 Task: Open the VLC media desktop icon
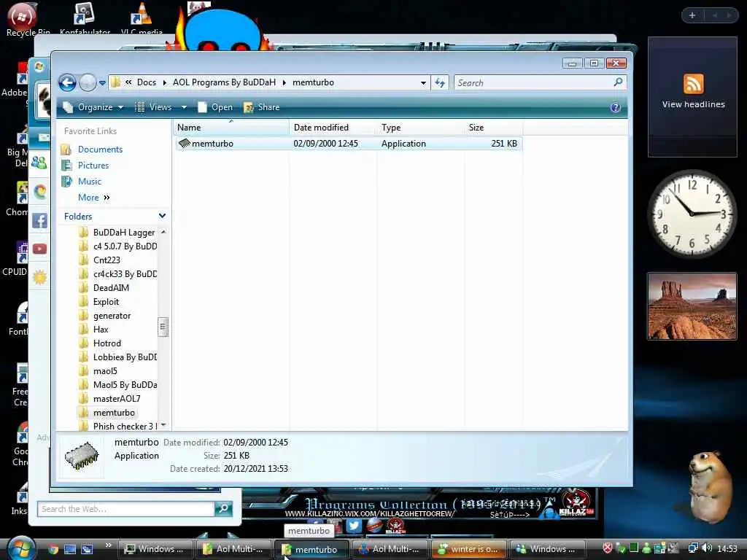click(x=142, y=18)
